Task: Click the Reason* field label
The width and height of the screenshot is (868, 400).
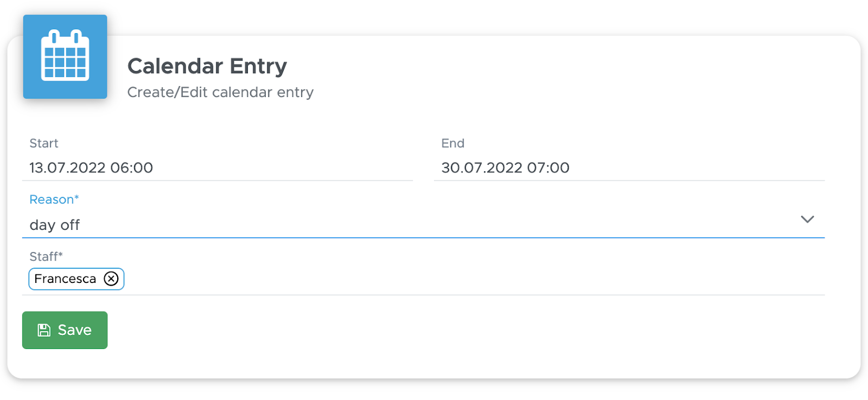Action: pyautogui.click(x=54, y=199)
